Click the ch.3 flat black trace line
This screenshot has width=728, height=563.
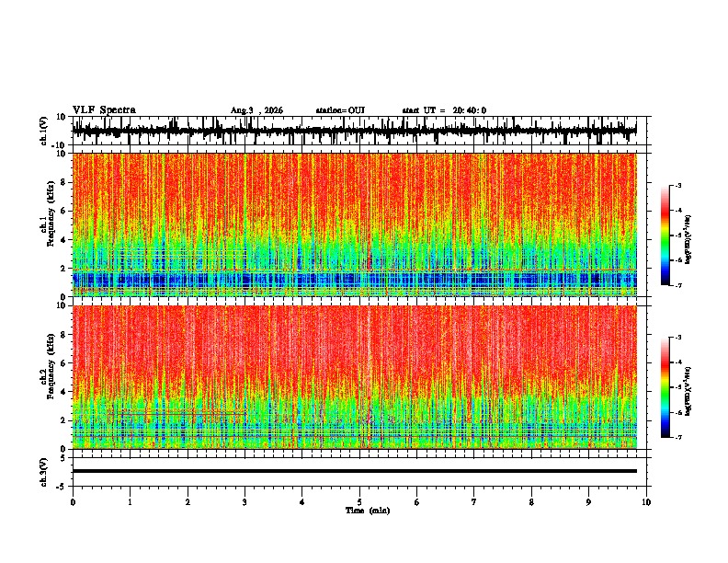pyautogui.click(x=355, y=471)
